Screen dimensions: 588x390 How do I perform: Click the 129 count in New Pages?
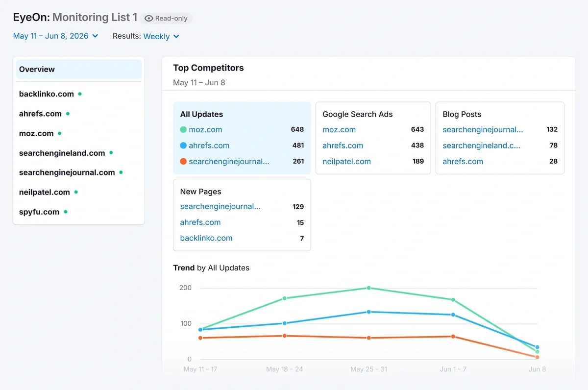[x=298, y=206]
